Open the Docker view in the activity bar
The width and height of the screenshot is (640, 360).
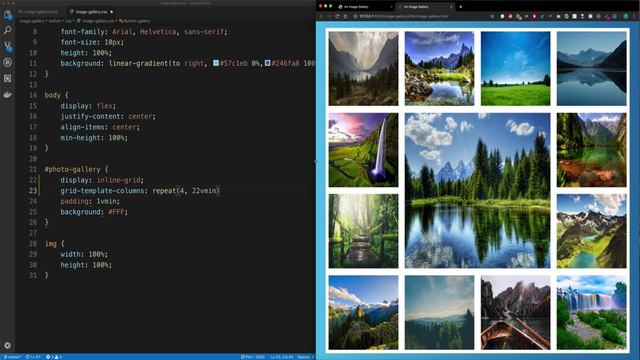pyautogui.click(x=7, y=95)
